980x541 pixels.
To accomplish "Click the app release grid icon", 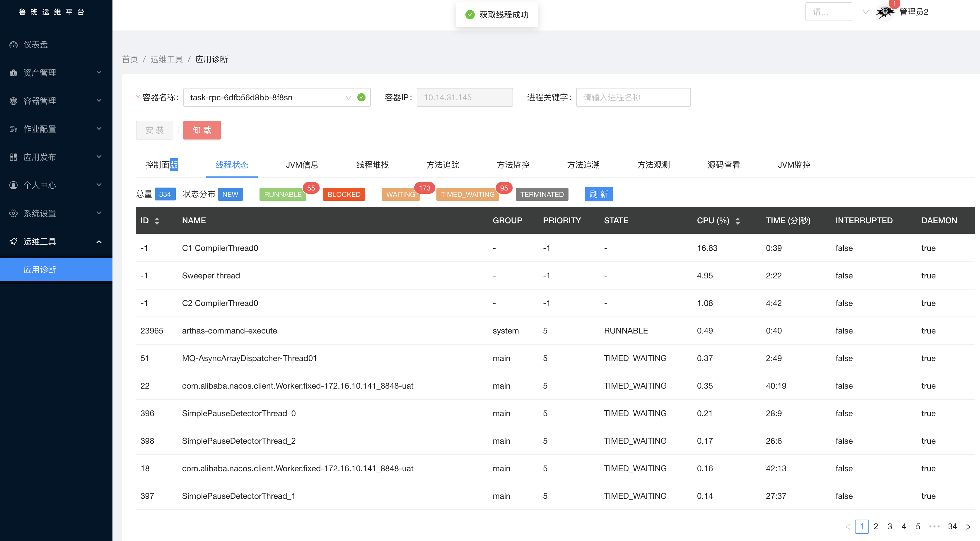I will pos(13,157).
